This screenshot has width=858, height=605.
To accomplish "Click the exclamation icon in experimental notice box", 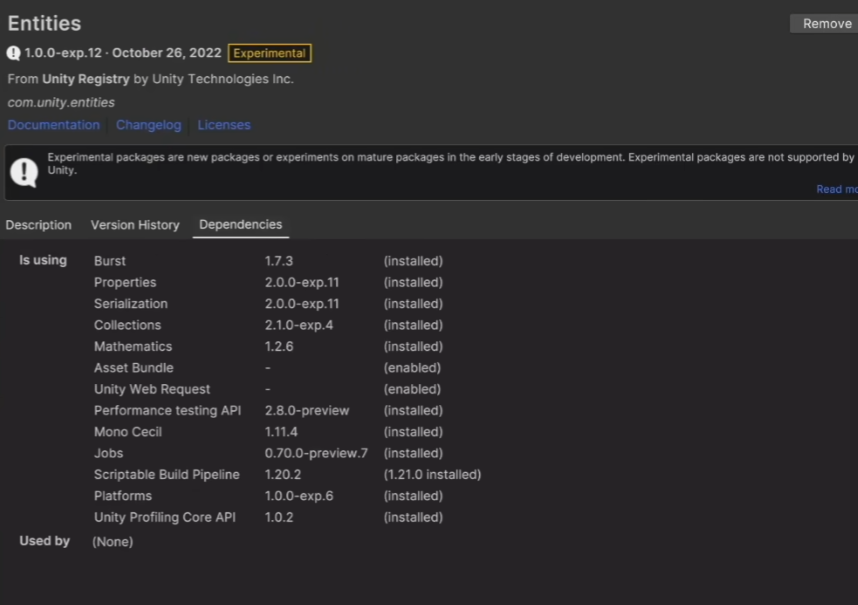I will click(x=24, y=172).
